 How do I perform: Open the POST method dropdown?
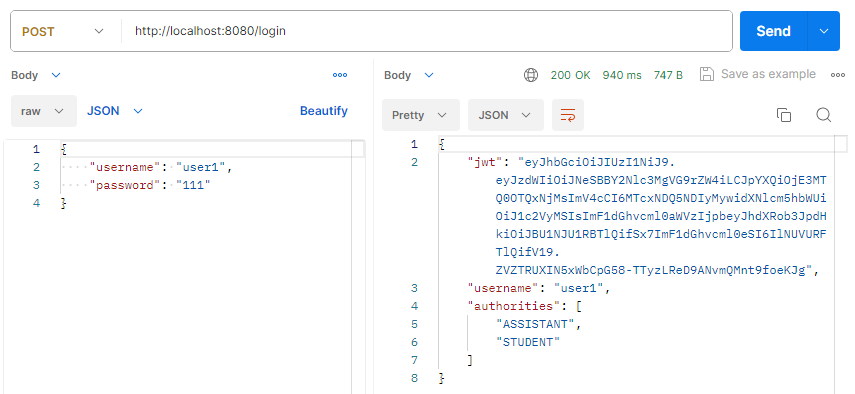point(62,32)
